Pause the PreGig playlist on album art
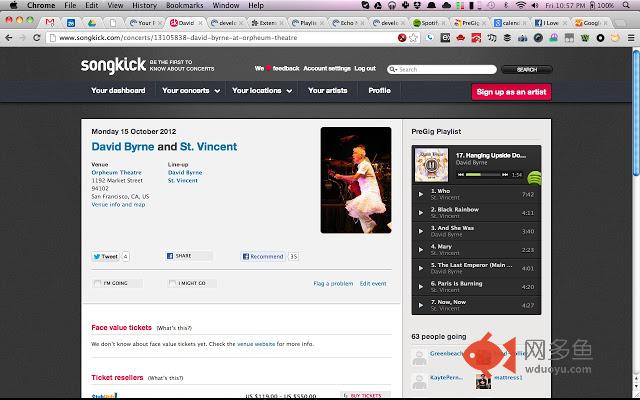Image resolution: width=640 pixels, height=400 pixels. coord(431,165)
